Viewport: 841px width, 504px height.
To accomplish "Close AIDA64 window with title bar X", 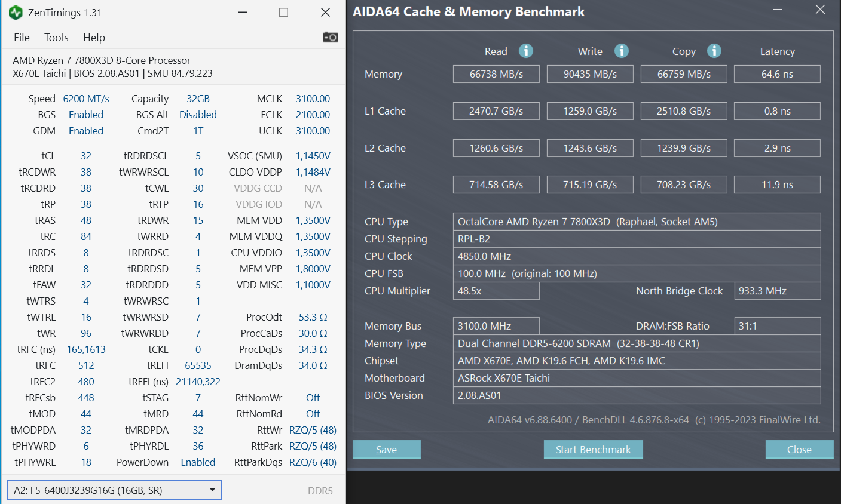I will click(x=820, y=10).
